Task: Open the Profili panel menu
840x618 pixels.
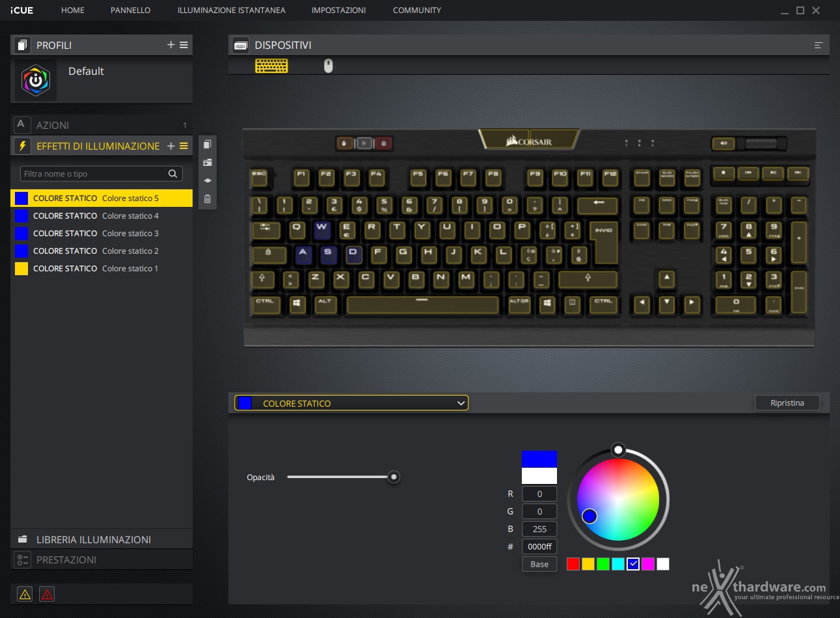Action: (x=183, y=45)
